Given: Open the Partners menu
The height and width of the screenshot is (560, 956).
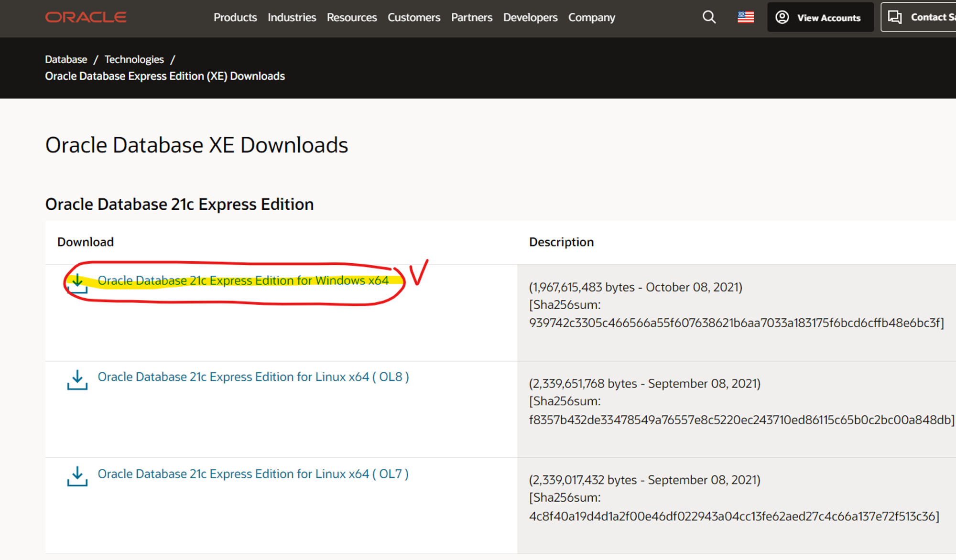Looking at the screenshot, I should click(x=472, y=17).
